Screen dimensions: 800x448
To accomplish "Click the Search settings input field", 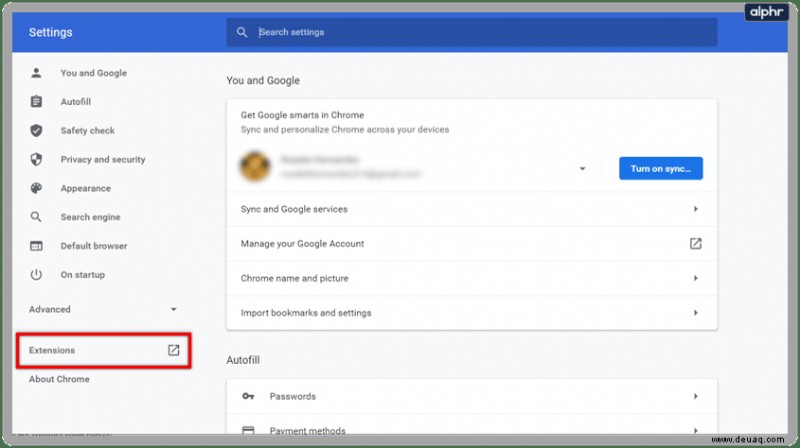I will [472, 32].
